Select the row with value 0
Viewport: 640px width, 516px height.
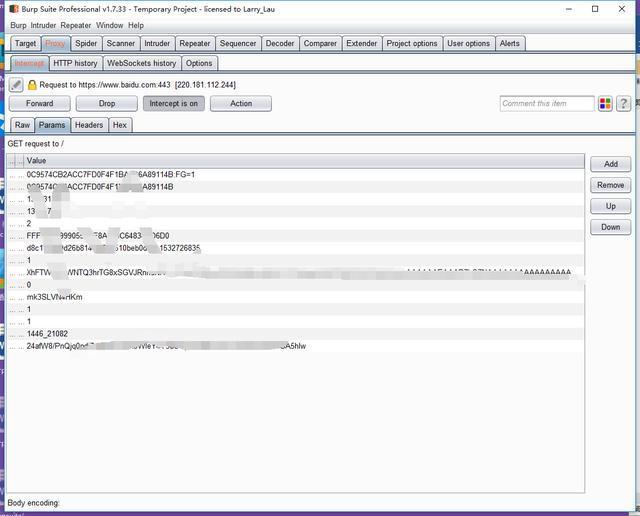click(x=296, y=285)
